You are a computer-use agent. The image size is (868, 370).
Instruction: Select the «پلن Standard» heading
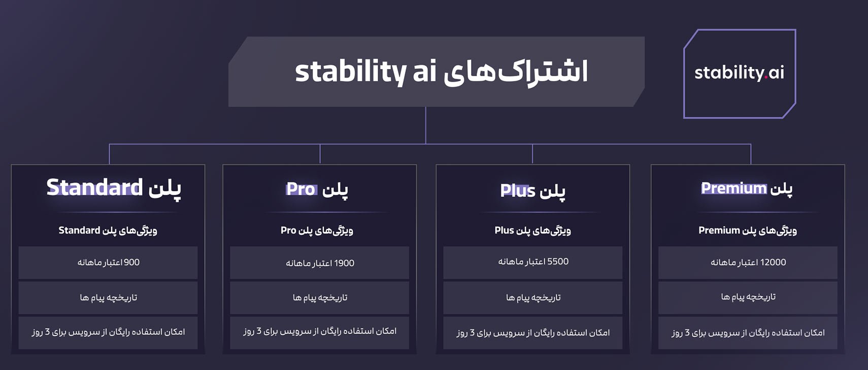point(113,188)
